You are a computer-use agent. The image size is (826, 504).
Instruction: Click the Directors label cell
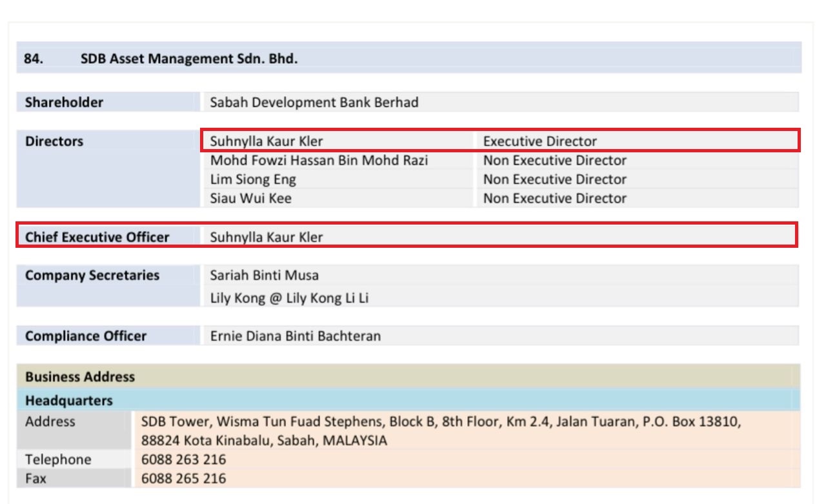[x=54, y=141]
